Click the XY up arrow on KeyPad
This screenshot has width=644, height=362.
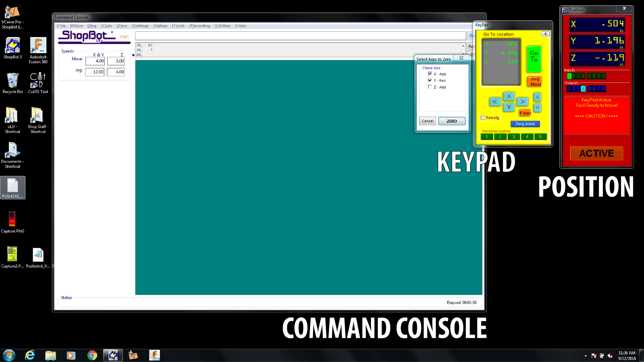509,97
